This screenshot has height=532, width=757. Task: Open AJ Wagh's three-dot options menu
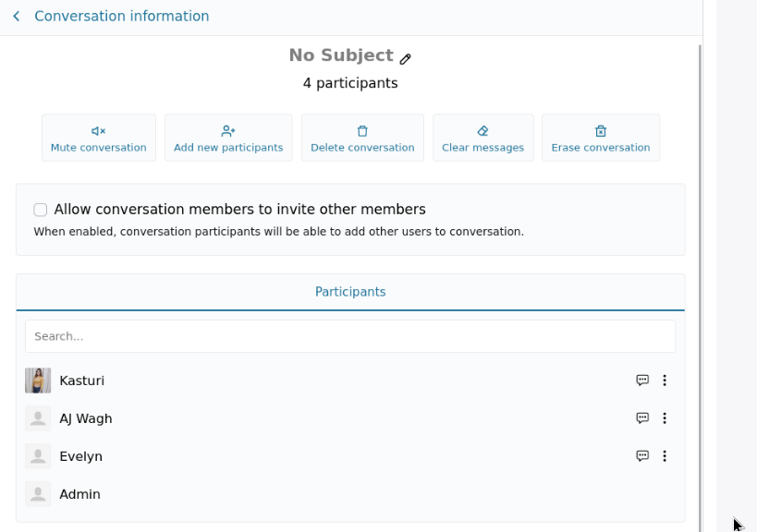[x=665, y=417]
